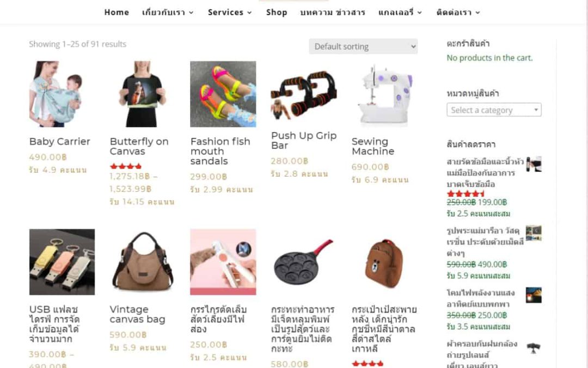The height and width of the screenshot is (368, 588).
Task: Open the Shop menu item
Action: 277,13
